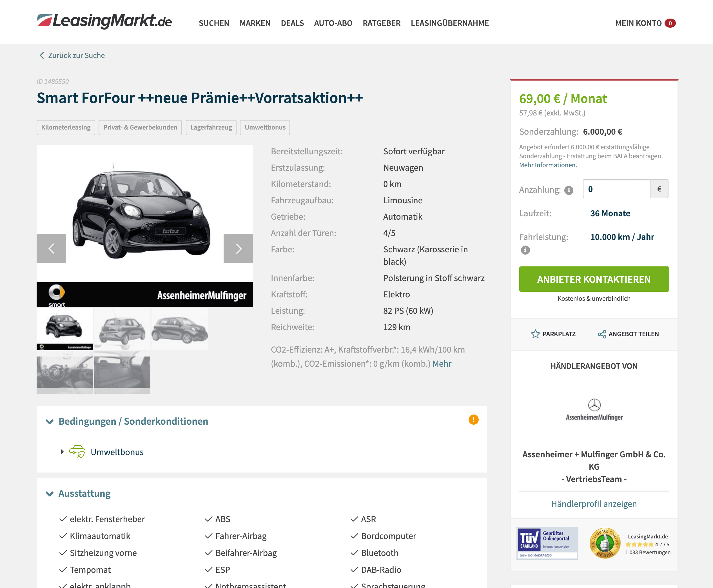Open the MARKEN menu
Image resolution: width=713 pixels, height=588 pixels.
click(x=255, y=23)
